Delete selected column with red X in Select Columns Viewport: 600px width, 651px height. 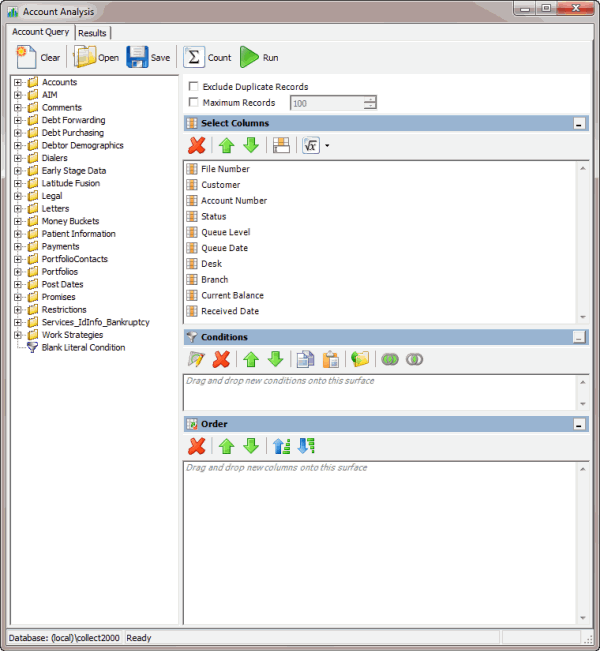pyautogui.click(x=196, y=146)
